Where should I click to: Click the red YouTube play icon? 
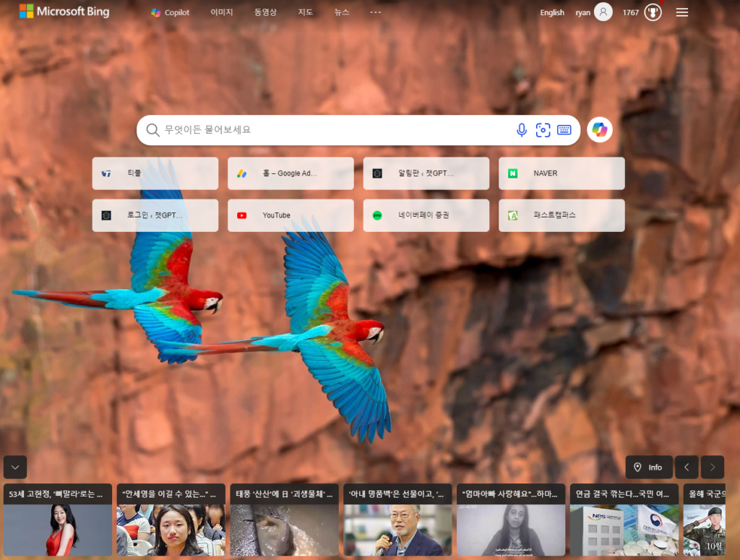tap(241, 215)
